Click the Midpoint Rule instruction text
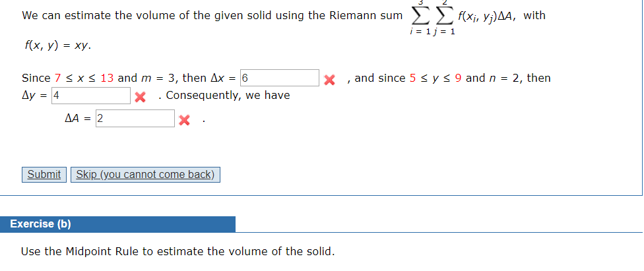The height and width of the screenshot is (271, 644). point(178,251)
